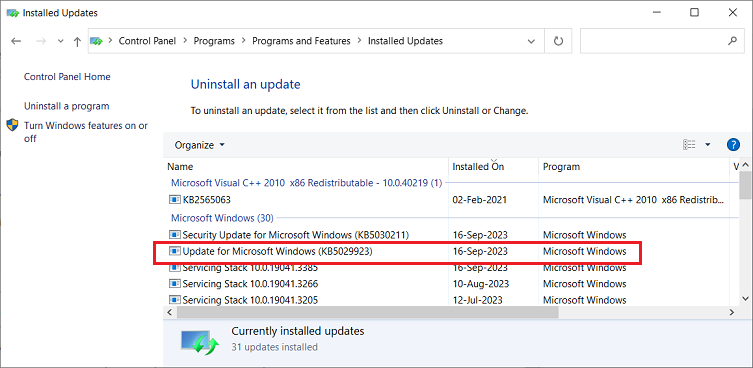Open Uninstall a program link
This screenshot has width=753, height=368.
click(67, 106)
